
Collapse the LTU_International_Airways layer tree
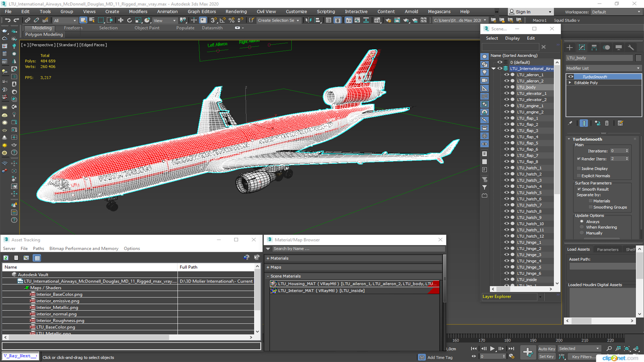[x=494, y=68]
